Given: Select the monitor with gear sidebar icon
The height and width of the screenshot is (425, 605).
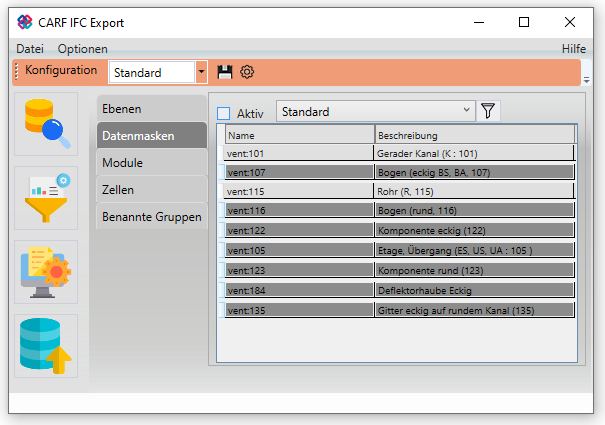Looking at the screenshot, I should click(46, 272).
